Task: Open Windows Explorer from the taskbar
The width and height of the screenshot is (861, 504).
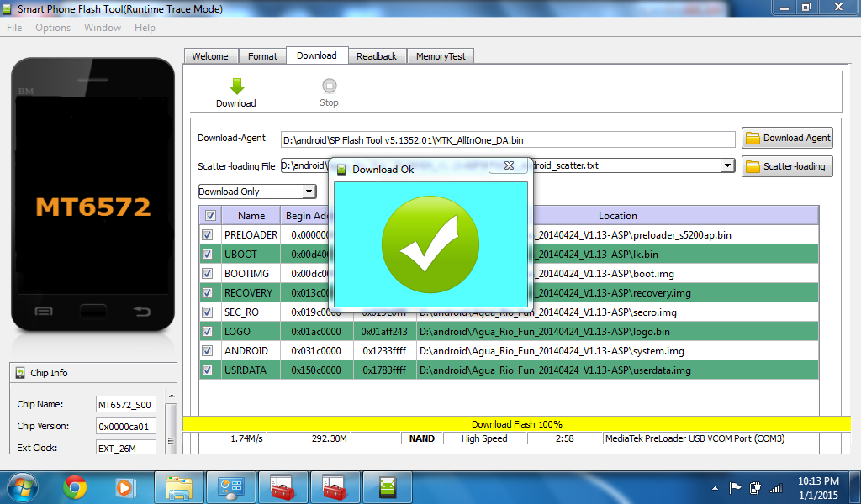Action: tap(179, 487)
